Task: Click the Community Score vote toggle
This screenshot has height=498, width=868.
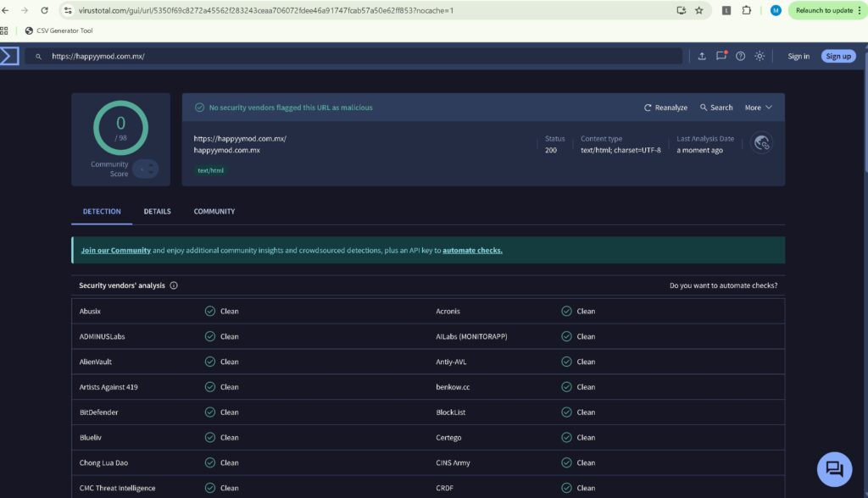Action: tap(145, 169)
